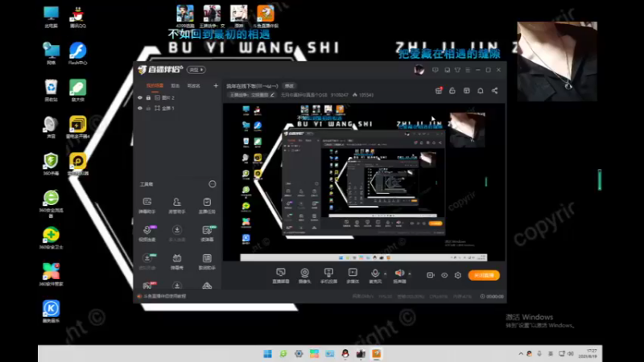
Task: Open the QQ penguin icon on taskbar
Action: tap(345, 353)
